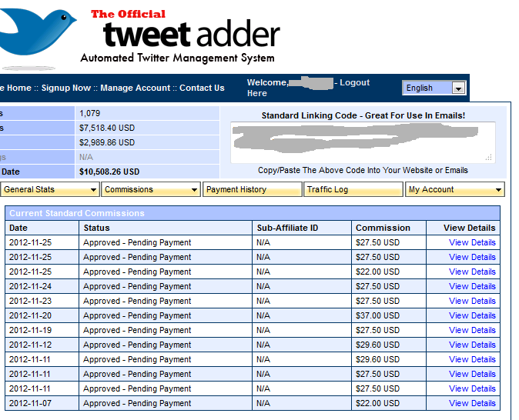Select the $2,989.86 USD value
Image resolution: width=519 pixels, height=420 pixels.
point(107,142)
